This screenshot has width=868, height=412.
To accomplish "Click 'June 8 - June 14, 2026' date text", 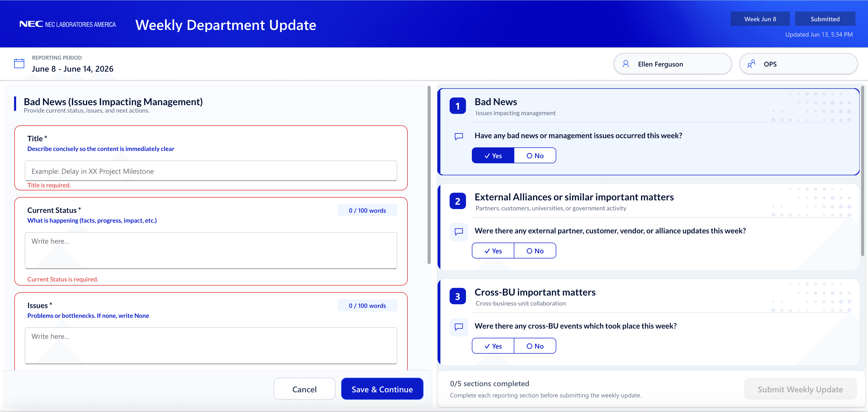I will point(72,69).
